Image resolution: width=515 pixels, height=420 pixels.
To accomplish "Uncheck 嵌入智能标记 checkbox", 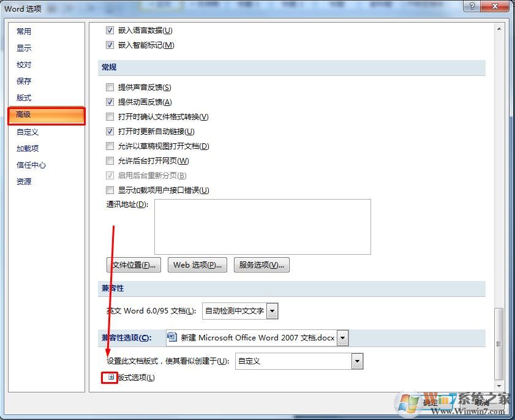I will [110, 45].
